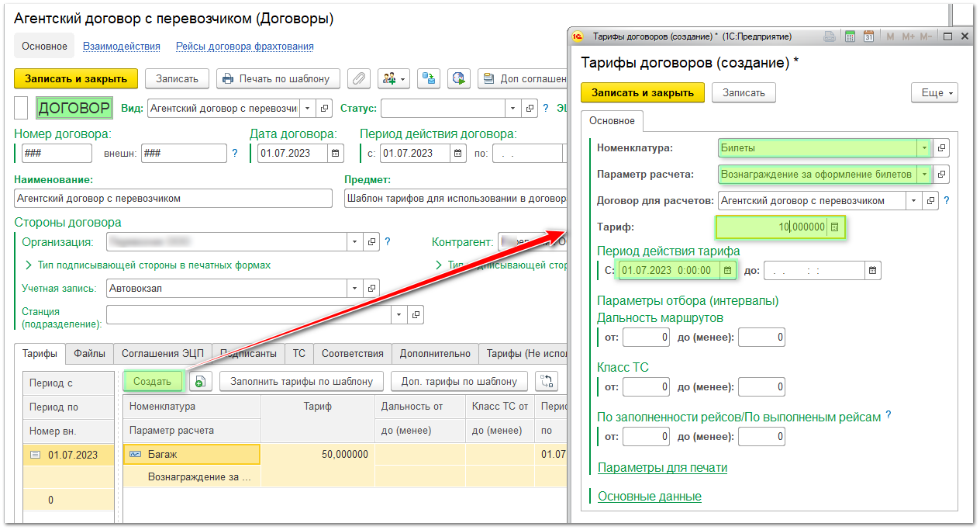Open calculator icon in Тариф field
Viewport: 980px width, 530px height.
click(x=834, y=227)
